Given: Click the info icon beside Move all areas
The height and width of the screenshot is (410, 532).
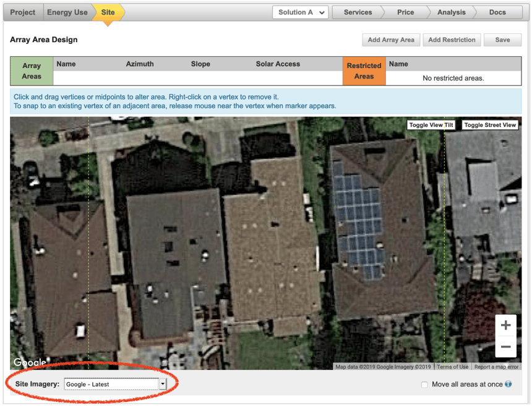Looking at the screenshot, I should pyautogui.click(x=509, y=384).
